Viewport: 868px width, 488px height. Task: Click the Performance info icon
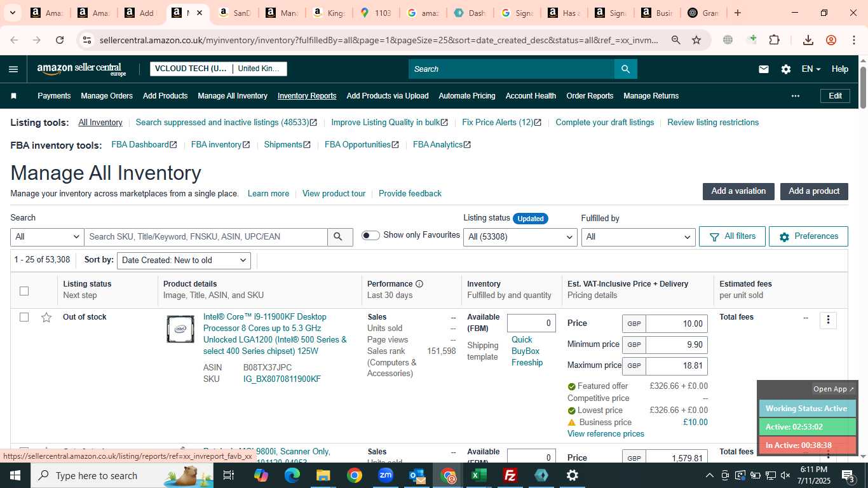coord(419,284)
